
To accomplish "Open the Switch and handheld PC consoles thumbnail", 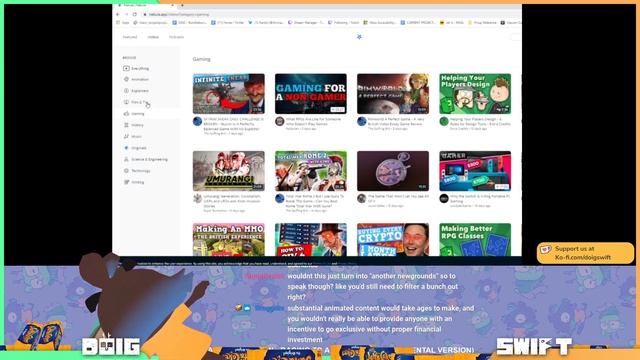I will pyautogui.click(x=475, y=171).
